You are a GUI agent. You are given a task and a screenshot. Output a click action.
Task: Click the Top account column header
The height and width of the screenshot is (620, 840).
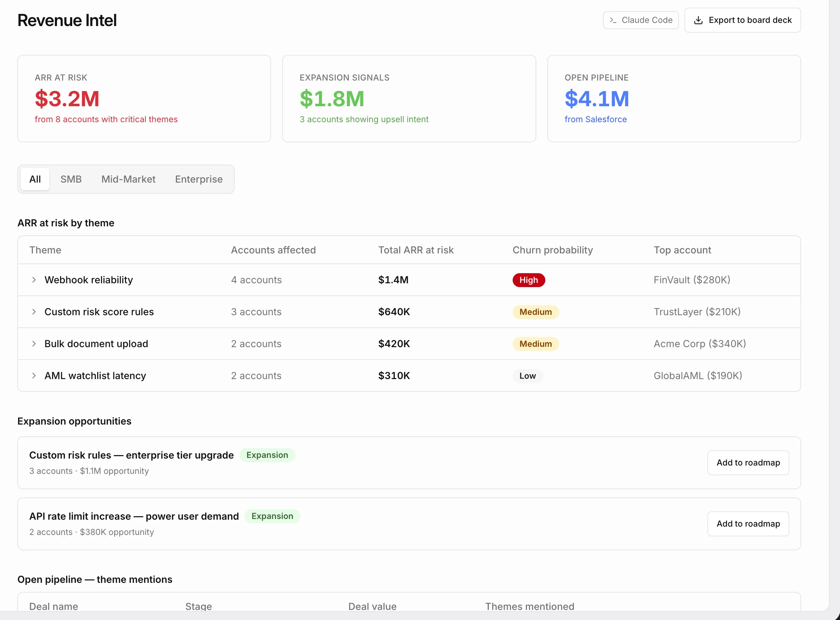coord(682,250)
